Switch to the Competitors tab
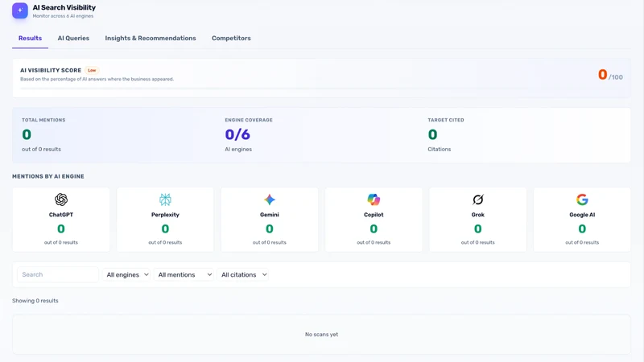644x362 pixels. pos(231,38)
